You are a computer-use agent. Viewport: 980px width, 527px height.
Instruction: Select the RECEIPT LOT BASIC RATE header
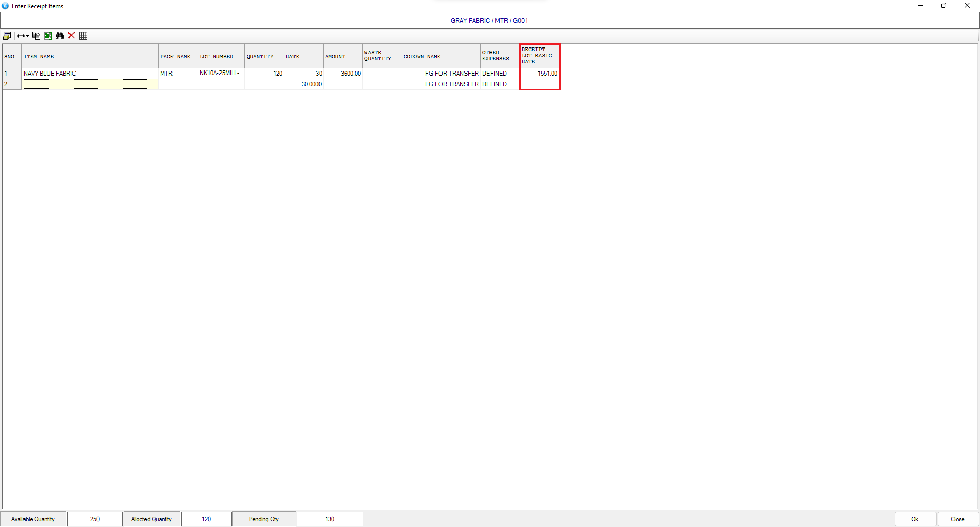[x=540, y=56]
